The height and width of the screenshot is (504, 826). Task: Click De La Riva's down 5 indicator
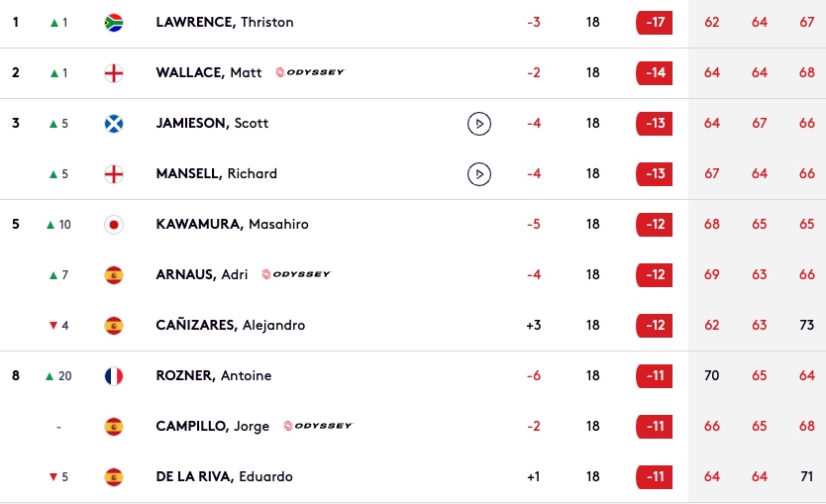coord(58,477)
